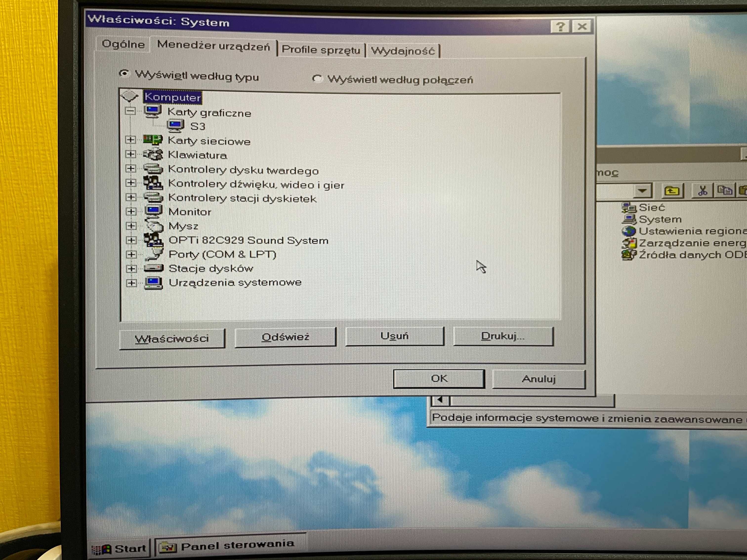
Task: Click the Drukuj... button
Action: (x=503, y=336)
